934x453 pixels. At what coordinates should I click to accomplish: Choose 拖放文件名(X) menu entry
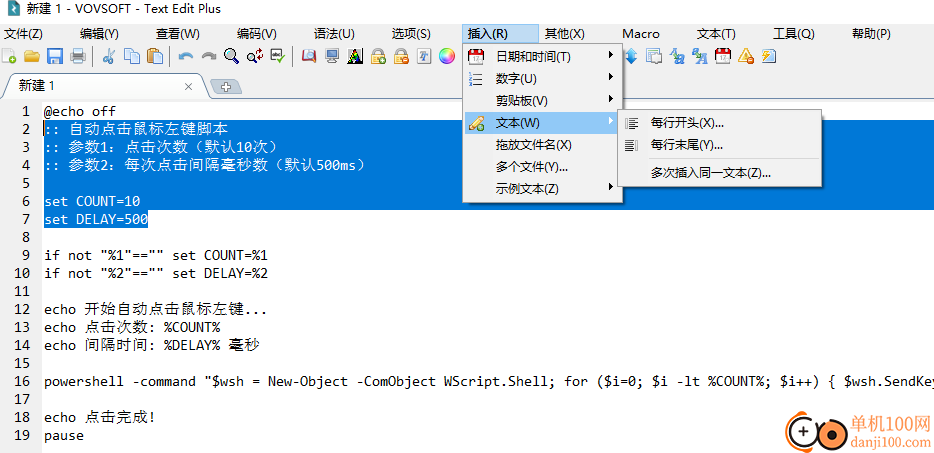[542, 145]
